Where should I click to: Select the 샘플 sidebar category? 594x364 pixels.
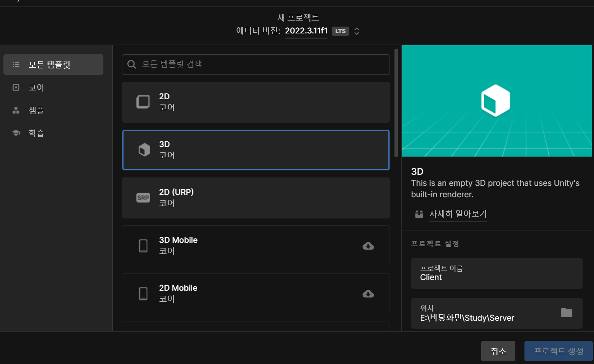pos(53,110)
